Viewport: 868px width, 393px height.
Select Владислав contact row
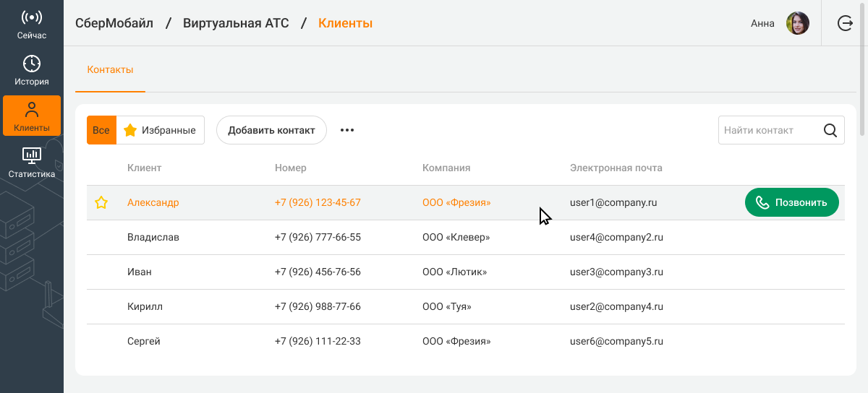pyautogui.click(x=153, y=238)
